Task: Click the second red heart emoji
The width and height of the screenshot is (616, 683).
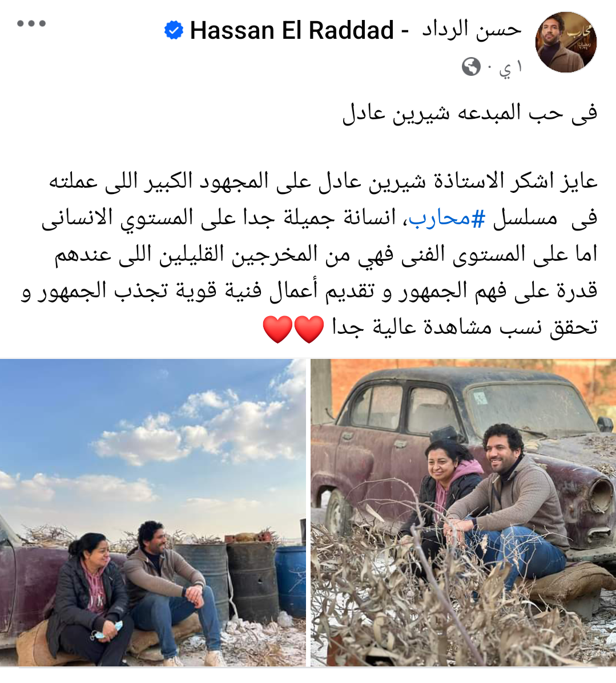Action: pyautogui.click(x=277, y=329)
